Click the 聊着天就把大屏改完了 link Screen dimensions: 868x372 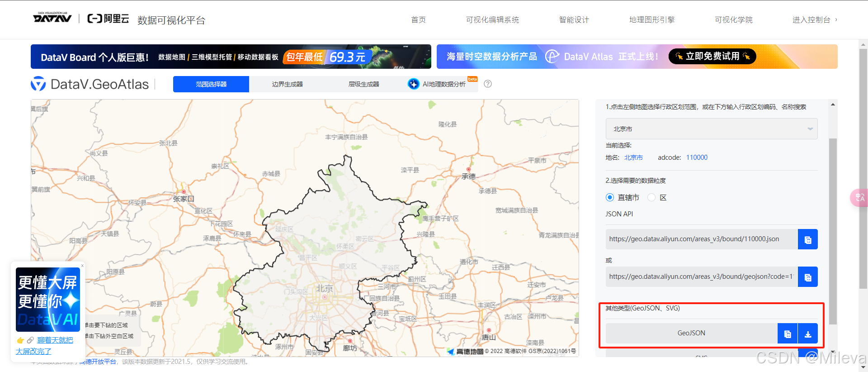click(44, 346)
